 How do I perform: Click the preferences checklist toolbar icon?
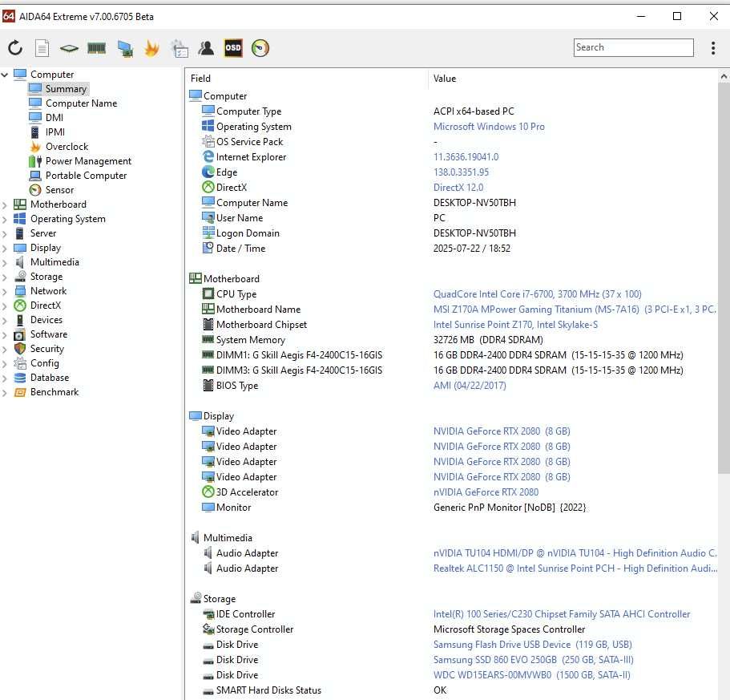click(x=179, y=48)
